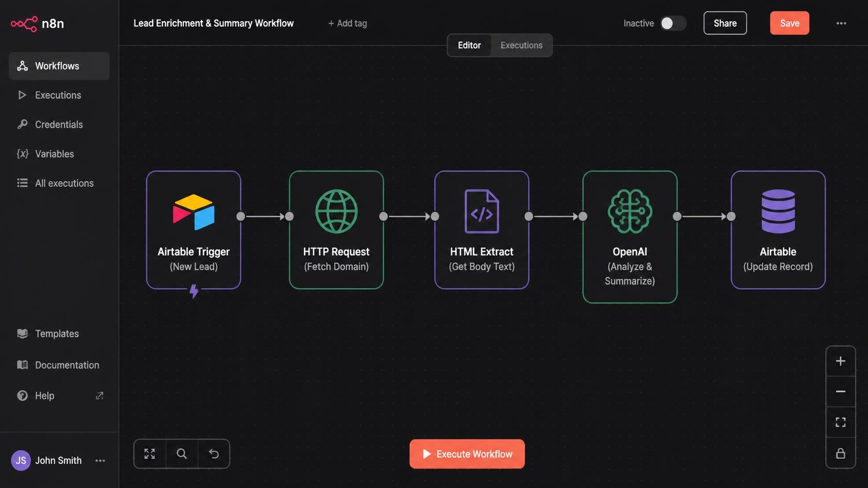868x488 pixels.
Task: Go to Executions in the sidebar
Action: pyautogui.click(x=59, y=95)
